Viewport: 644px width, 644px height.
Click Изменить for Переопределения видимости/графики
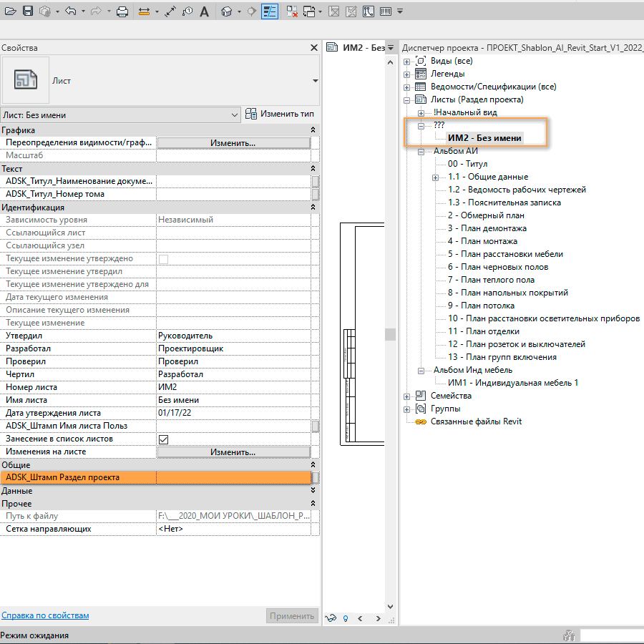pyautogui.click(x=233, y=143)
